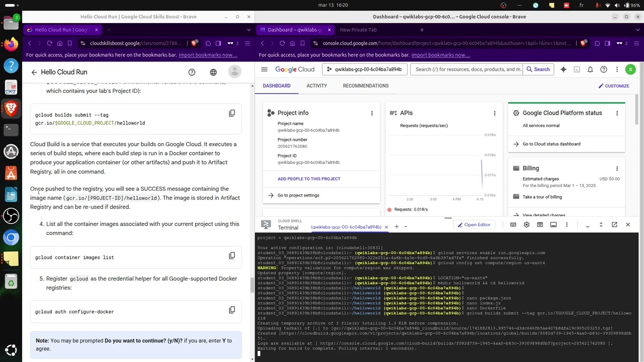The image size is (644, 362).
Task: Open Show Applications in the Ubuntu dock
Action: coord(11,350)
